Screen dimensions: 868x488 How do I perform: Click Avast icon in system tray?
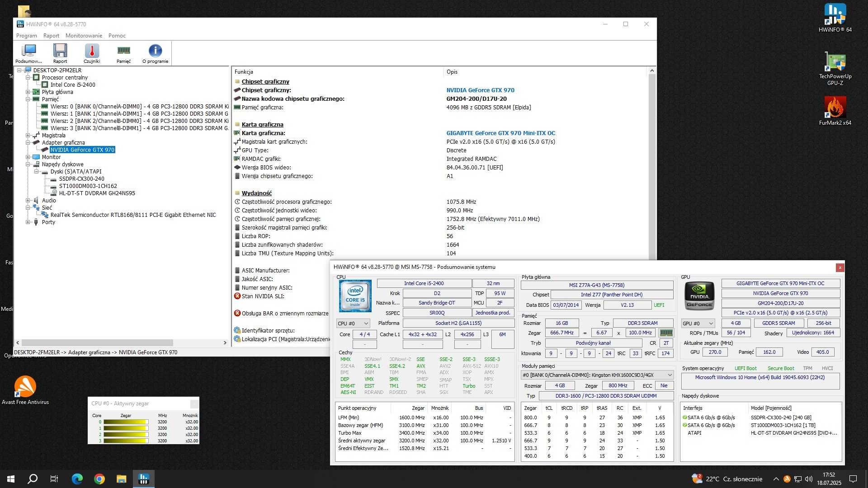click(787, 479)
